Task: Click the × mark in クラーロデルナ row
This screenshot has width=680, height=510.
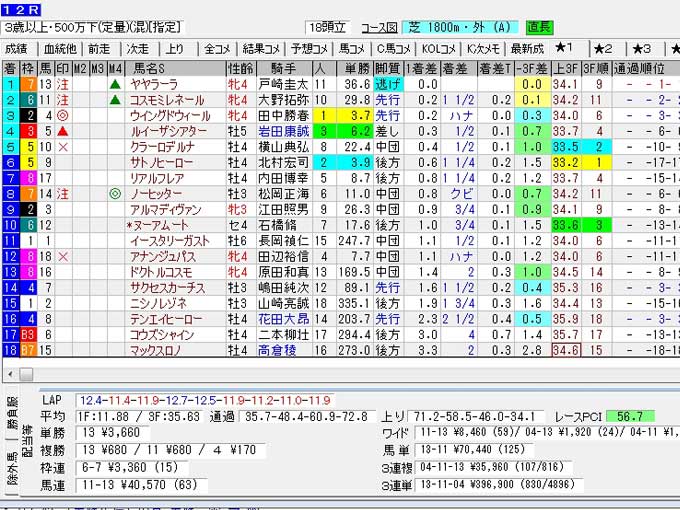Action: click(62, 146)
